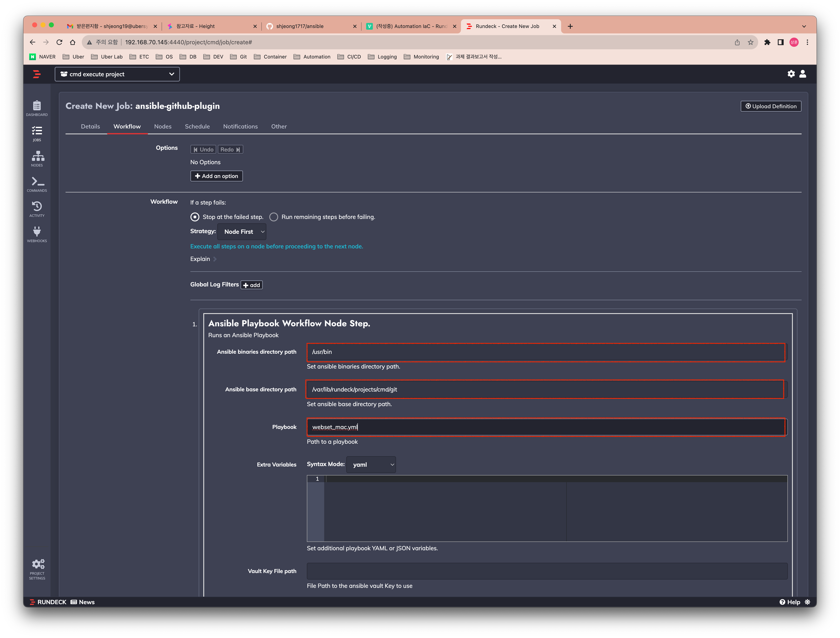Open the browser tab list chevron
Image resolution: width=840 pixels, height=638 pixels.
[x=804, y=26]
